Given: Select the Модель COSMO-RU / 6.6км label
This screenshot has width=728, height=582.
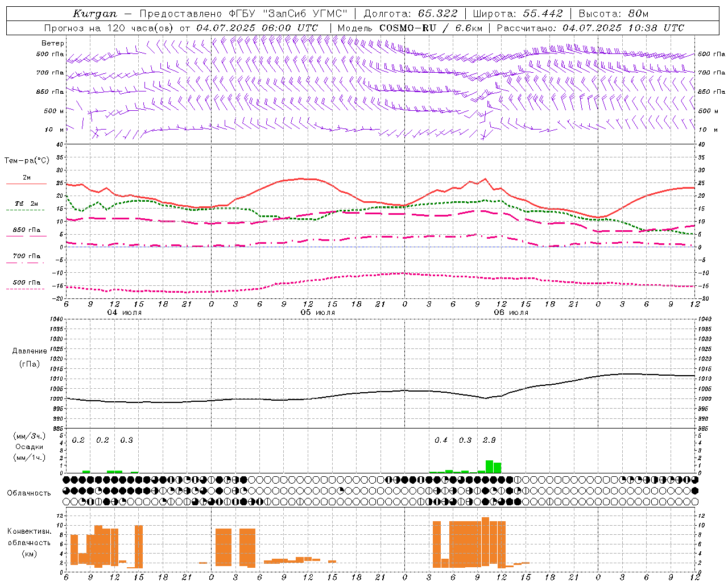Looking at the screenshot, I should [x=409, y=28].
